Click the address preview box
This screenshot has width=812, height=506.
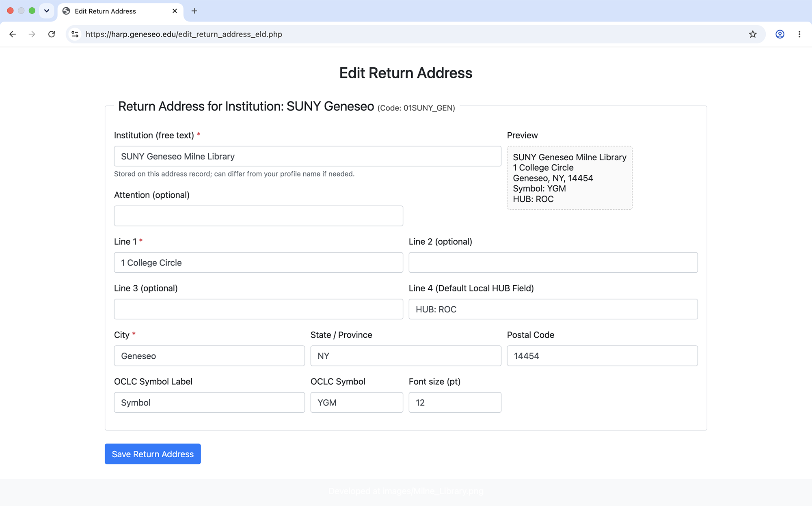pos(570,178)
